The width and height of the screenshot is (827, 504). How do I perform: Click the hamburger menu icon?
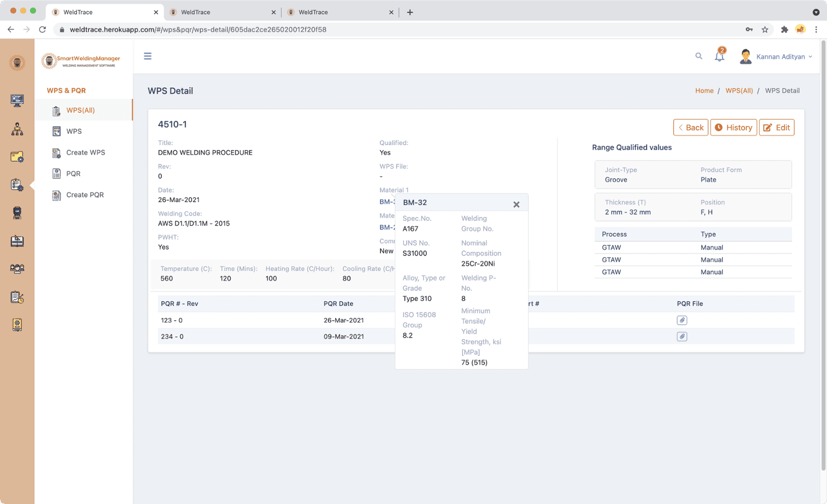[x=148, y=56]
